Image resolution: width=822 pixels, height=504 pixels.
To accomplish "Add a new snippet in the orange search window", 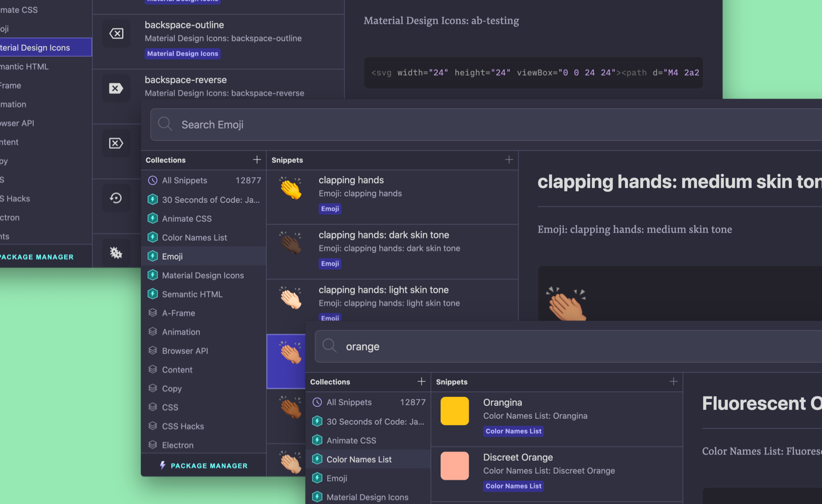I will pyautogui.click(x=673, y=382).
